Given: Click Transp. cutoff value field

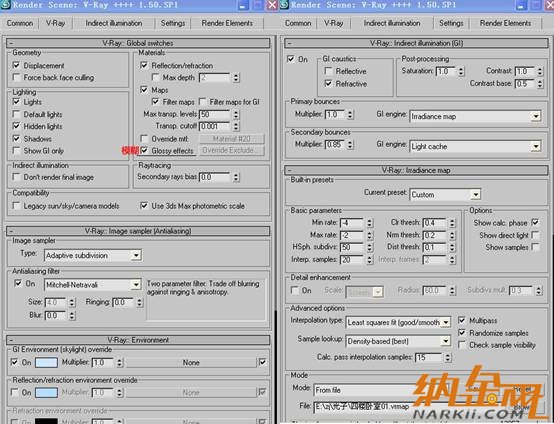Looking at the screenshot, I should (x=215, y=126).
